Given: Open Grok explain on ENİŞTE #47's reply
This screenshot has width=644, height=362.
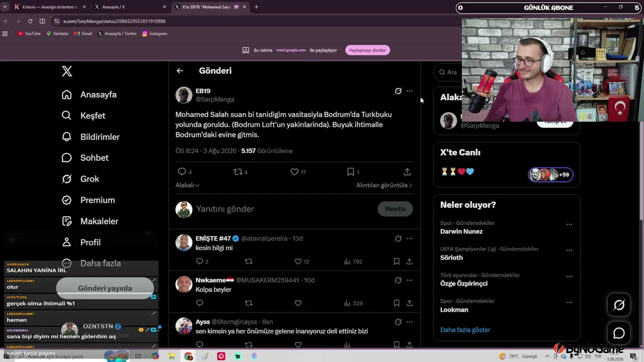Looking at the screenshot, I should pyautogui.click(x=398, y=238).
